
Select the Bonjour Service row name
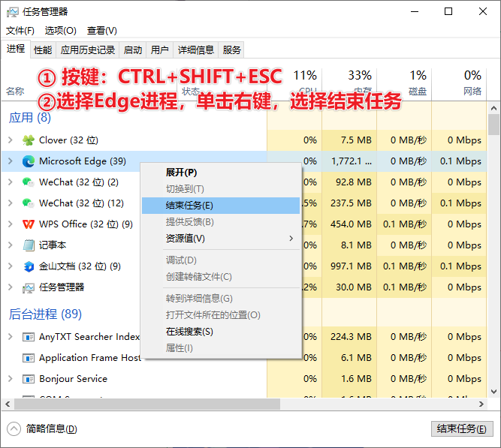point(73,379)
